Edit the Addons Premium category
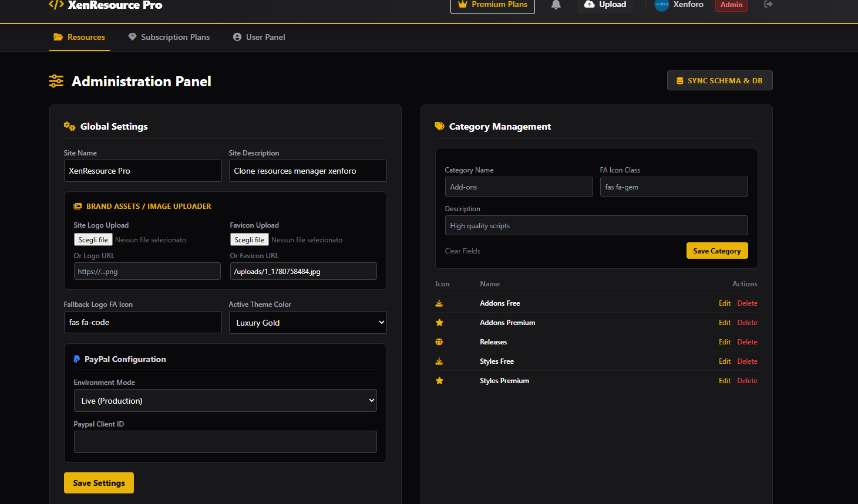The image size is (858, 504). tap(725, 323)
